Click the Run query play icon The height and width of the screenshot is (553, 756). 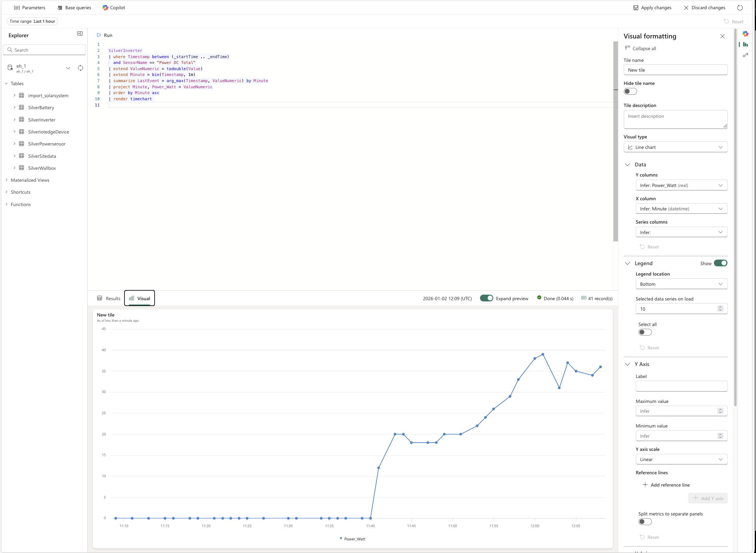(x=99, y=35)
